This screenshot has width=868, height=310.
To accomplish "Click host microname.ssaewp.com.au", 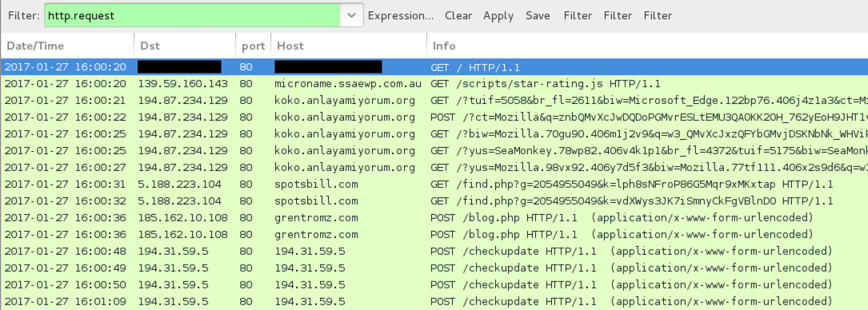I will (348, 84).
